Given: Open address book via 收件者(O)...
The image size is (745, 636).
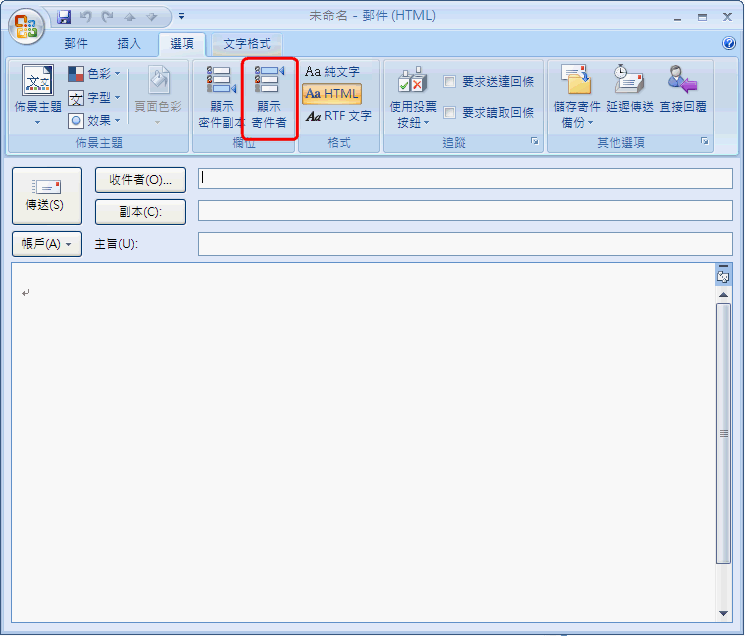Looking at the screenshot, I should click(140, 180).
